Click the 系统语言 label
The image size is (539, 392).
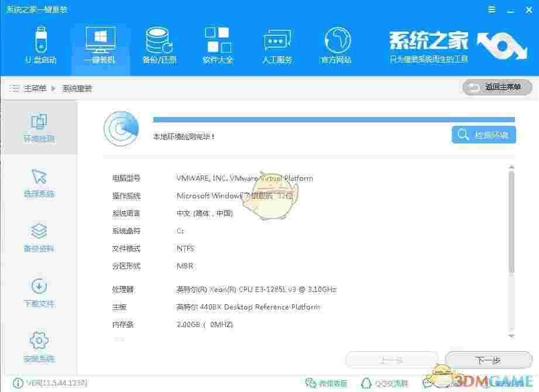[x=126, y=214]
